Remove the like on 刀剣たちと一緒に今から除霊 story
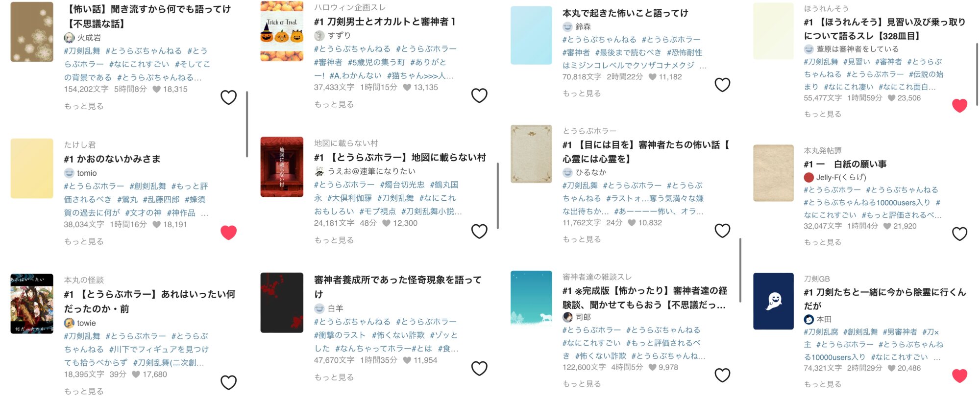 (959, 376)
